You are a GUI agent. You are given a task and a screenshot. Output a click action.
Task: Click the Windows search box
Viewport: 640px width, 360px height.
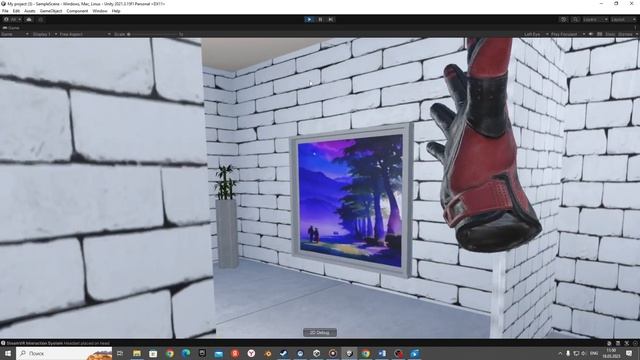pyautogui.click(x=64, y=353)
